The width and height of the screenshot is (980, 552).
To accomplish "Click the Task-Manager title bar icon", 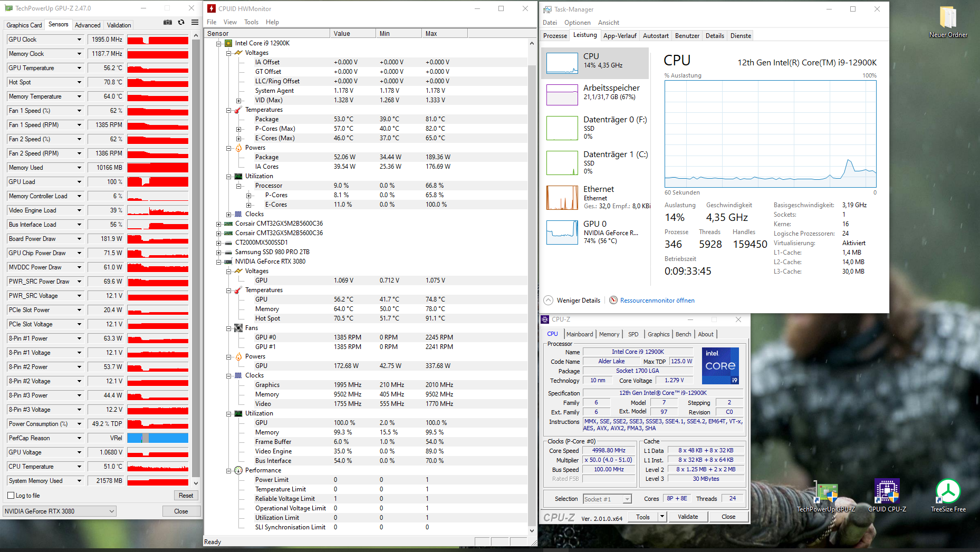I will (547, 9).
